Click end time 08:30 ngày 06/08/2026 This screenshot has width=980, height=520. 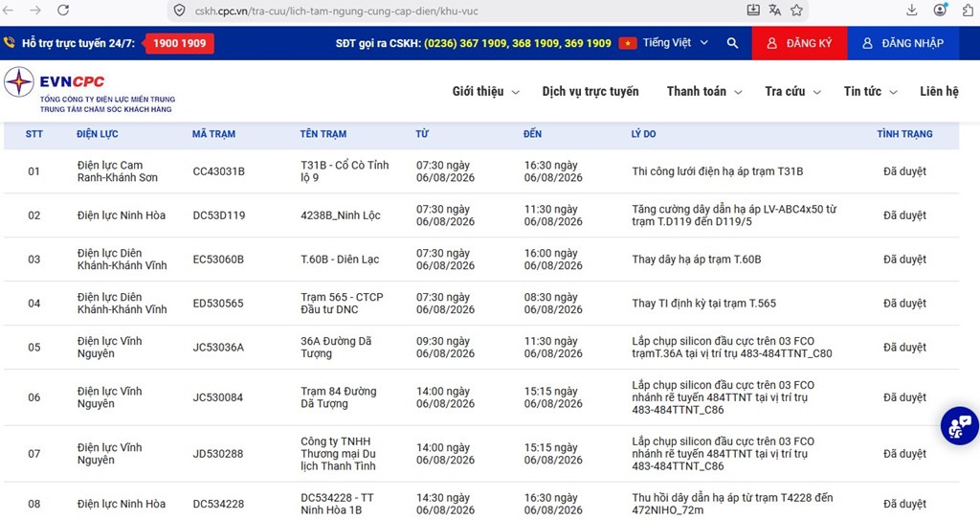[x=552, y=304]
